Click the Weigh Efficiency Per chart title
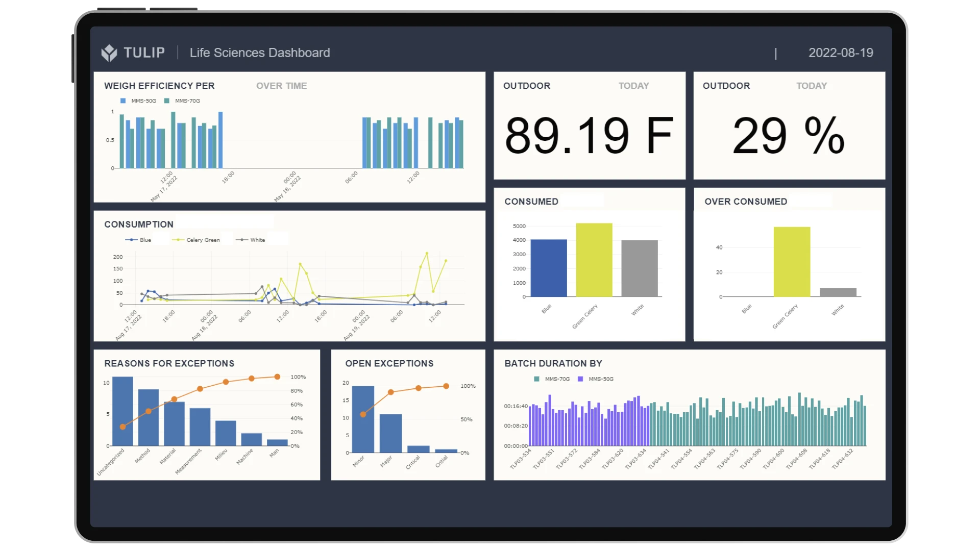Viewport: 980px width, 551px height. pyautogui.click(x=159, y=86)
